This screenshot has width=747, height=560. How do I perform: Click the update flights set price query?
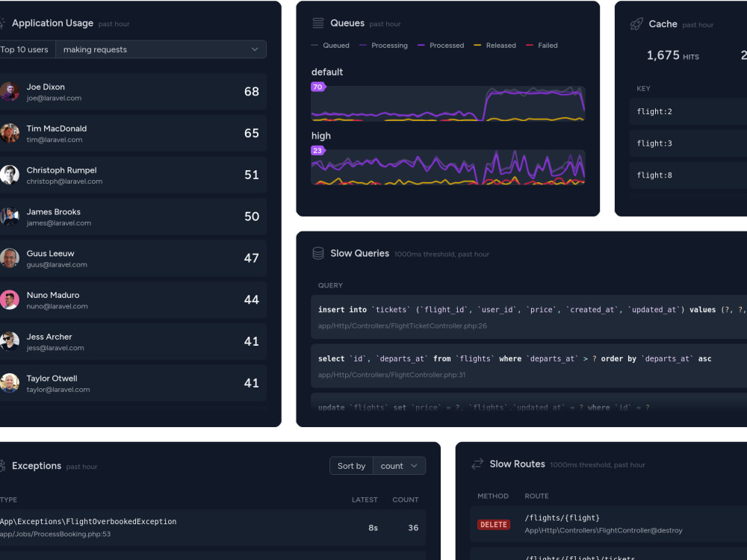coord(483,407)
